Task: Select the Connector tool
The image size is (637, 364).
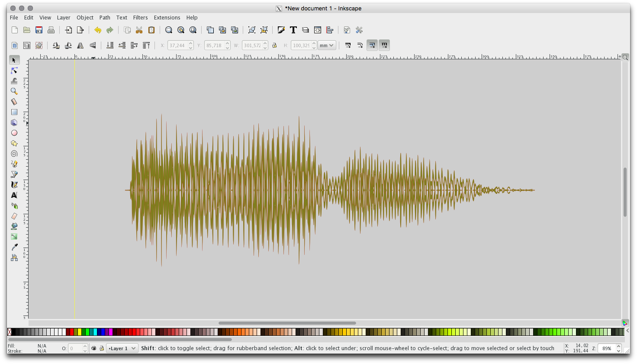Action: click(x=14, y=258)
